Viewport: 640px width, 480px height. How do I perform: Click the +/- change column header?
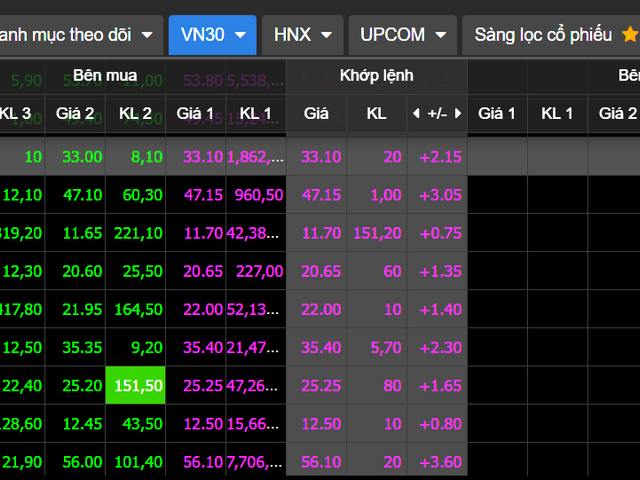click(x=437, y=114)
